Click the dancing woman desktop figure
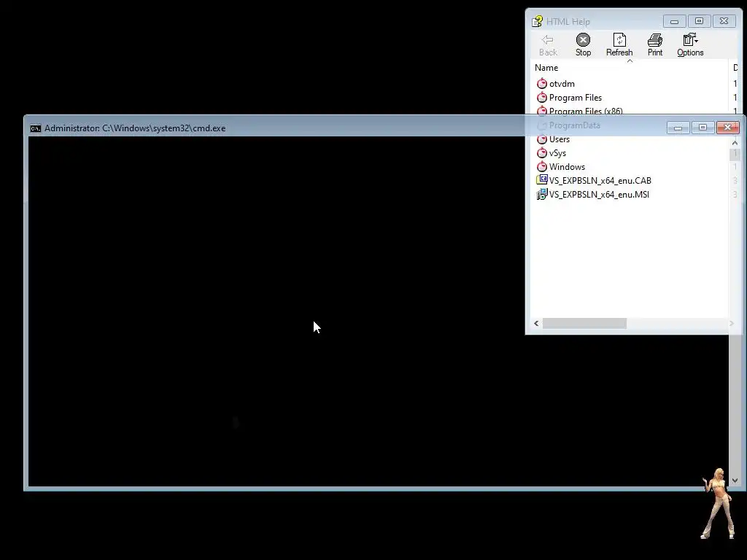 tap(719, 504)
